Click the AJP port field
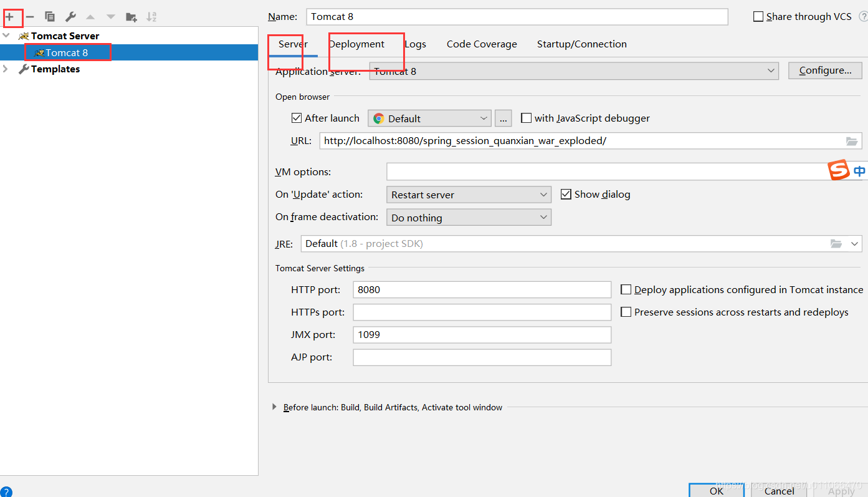 tap(482, 357)
